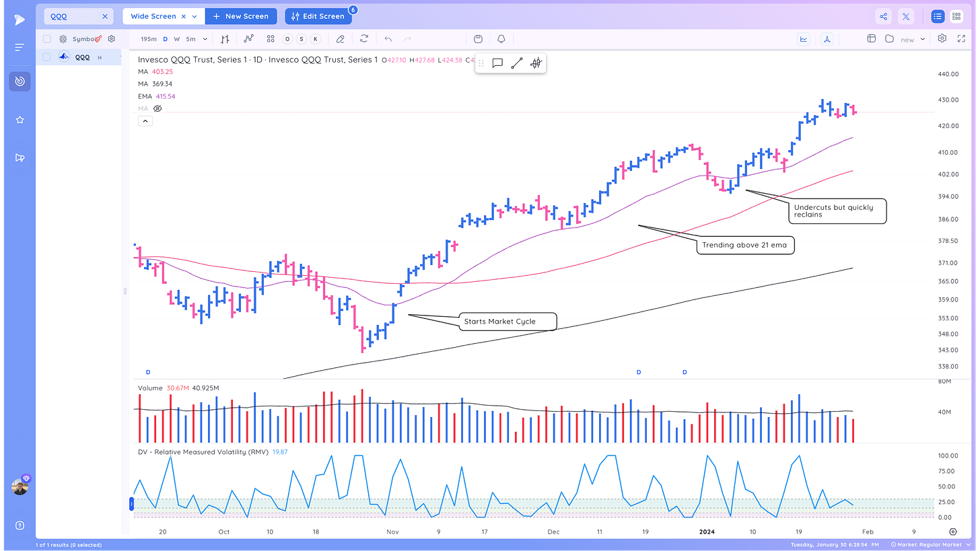This screenshot has height=551, width=980.
Task: Switch to list view layout button
Action: tap(938, 17)
